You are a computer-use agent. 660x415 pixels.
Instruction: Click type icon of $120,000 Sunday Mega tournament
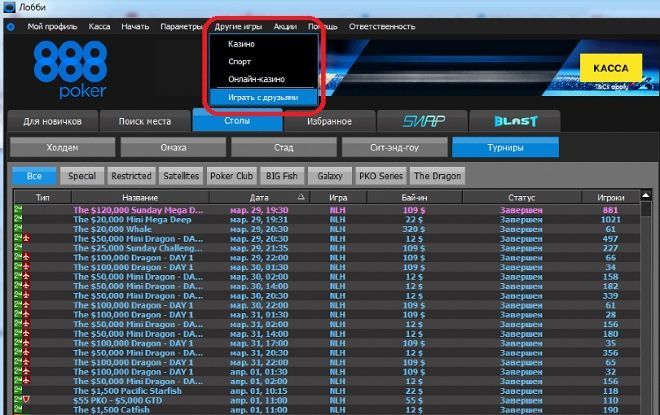tap(18, 210)
